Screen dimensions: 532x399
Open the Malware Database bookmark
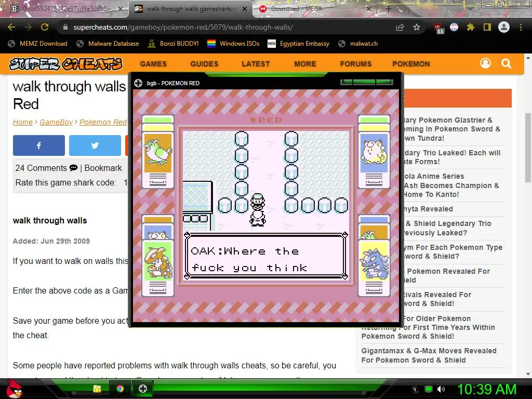[108, 44]
